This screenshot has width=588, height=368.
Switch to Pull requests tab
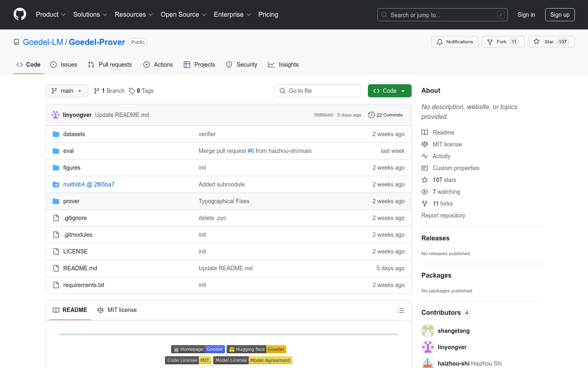coord(110,65)
